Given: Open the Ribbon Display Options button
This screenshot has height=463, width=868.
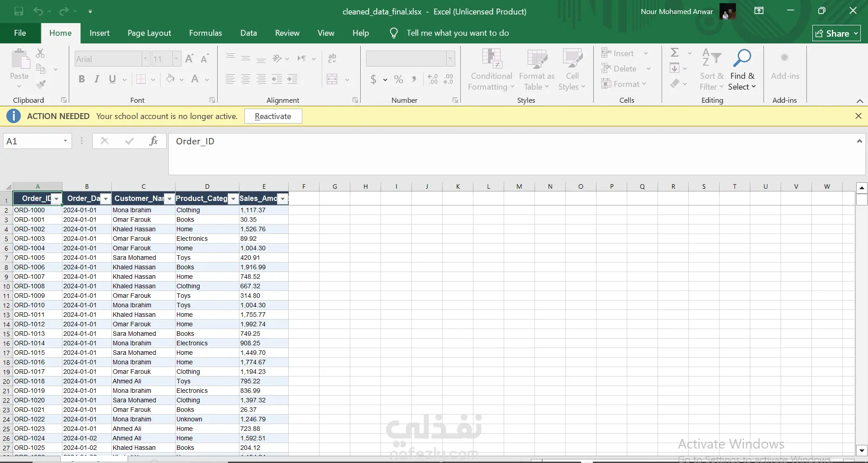Looking at the screenshot, I should [759, 11].
